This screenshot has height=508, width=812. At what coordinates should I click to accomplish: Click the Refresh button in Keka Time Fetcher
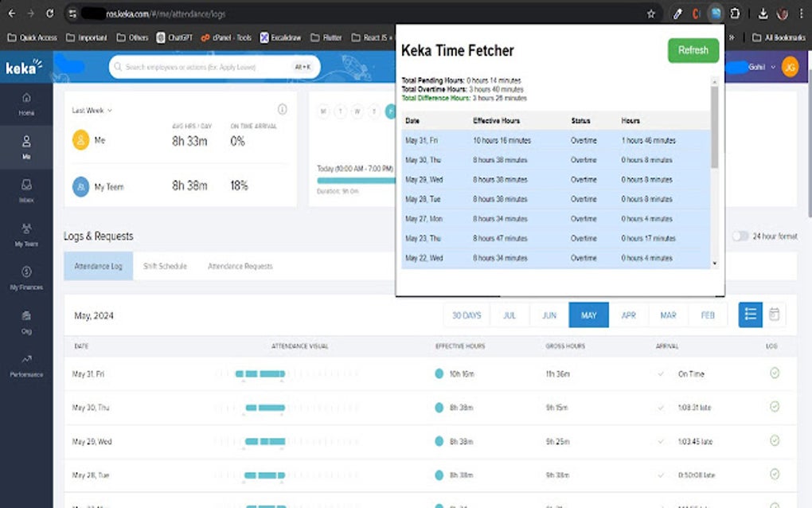click(x=692, y=50)
